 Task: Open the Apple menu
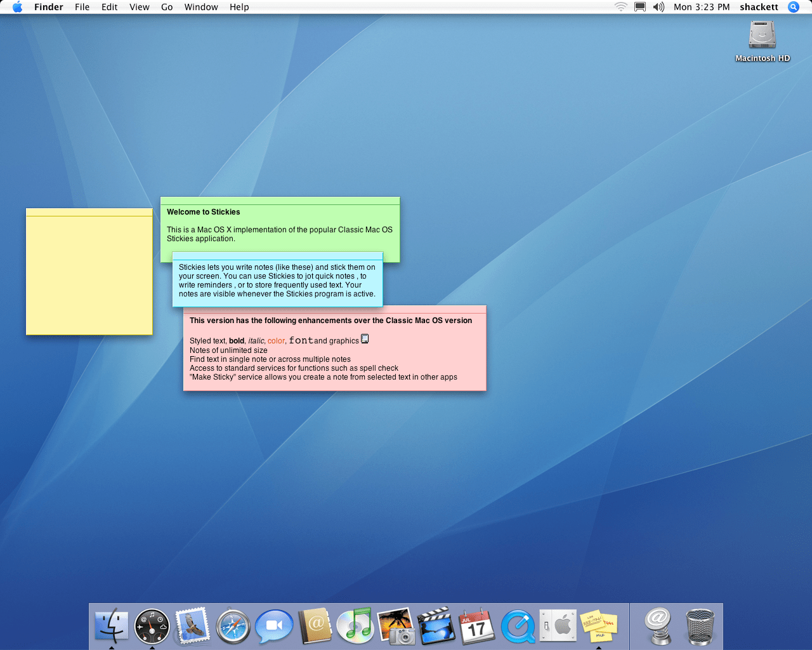point(17,7)
